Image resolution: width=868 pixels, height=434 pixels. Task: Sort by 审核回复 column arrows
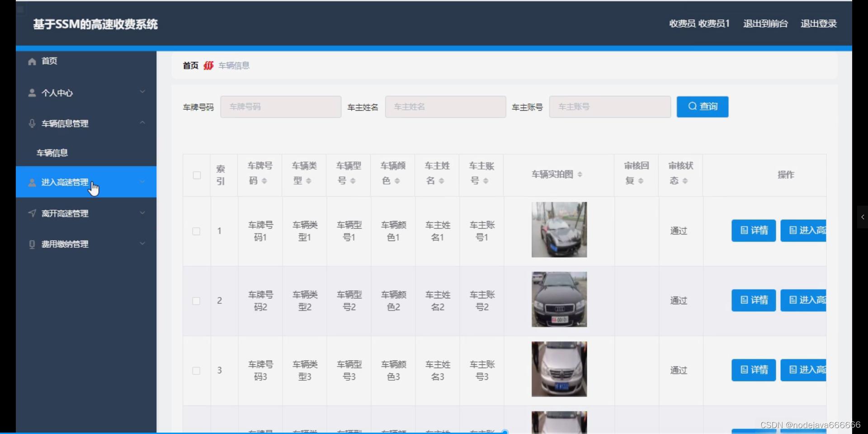641,181
